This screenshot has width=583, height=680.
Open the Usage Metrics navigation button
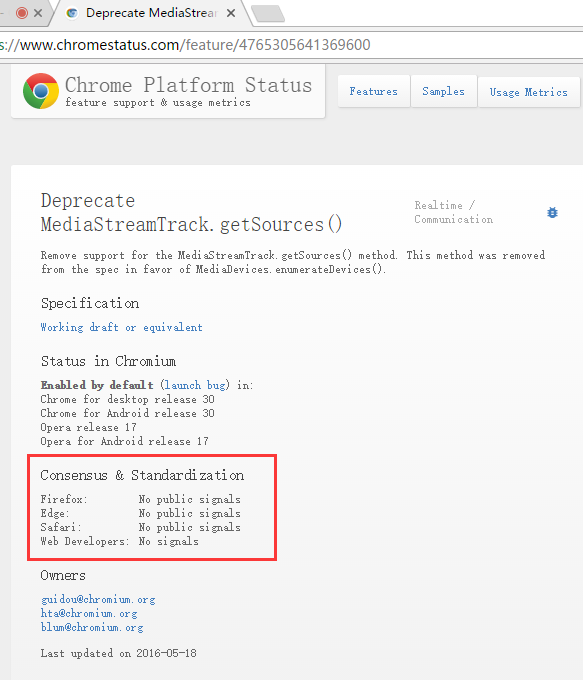tap(528, 92)
